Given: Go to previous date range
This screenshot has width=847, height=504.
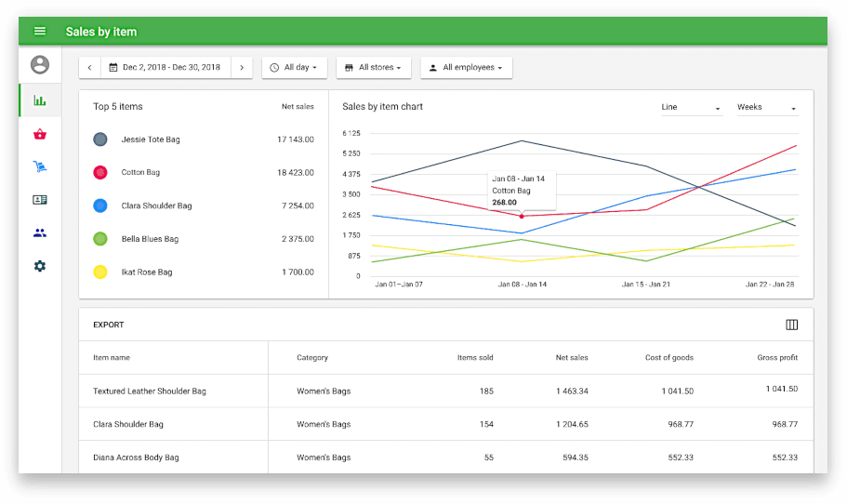Looking at the screenshot, I should point(89,68).
